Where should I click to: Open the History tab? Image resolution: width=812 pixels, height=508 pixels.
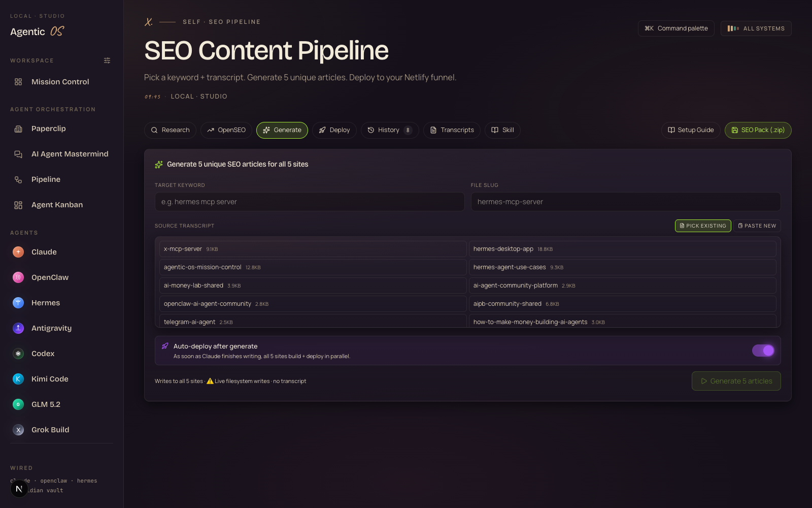pos(390,130)
